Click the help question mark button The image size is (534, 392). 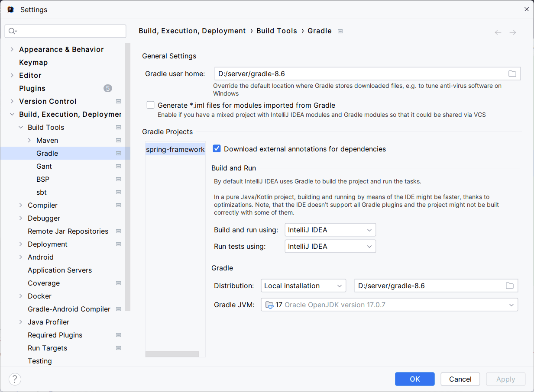pyautogui.click(x=15, y=379)
